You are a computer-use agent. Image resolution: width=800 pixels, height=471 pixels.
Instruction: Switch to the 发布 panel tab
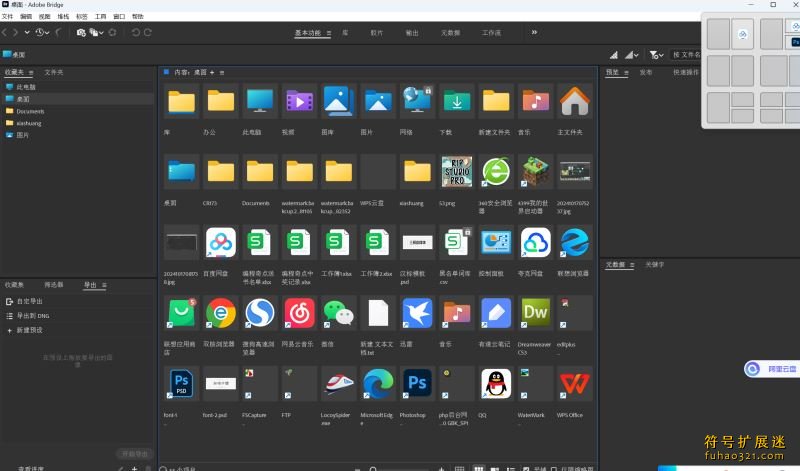tap(646, 72)
